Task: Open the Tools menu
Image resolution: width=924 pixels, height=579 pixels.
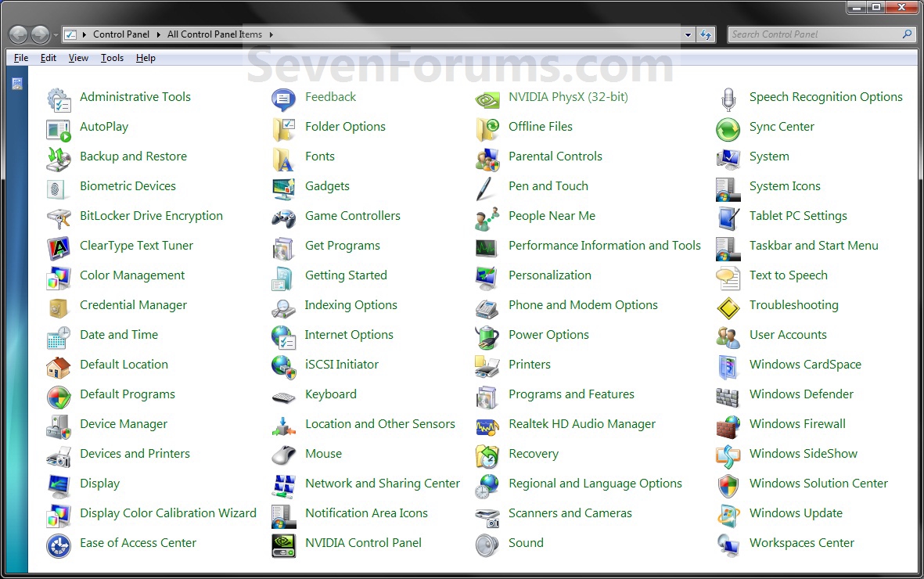Action: tap(112, 57)
